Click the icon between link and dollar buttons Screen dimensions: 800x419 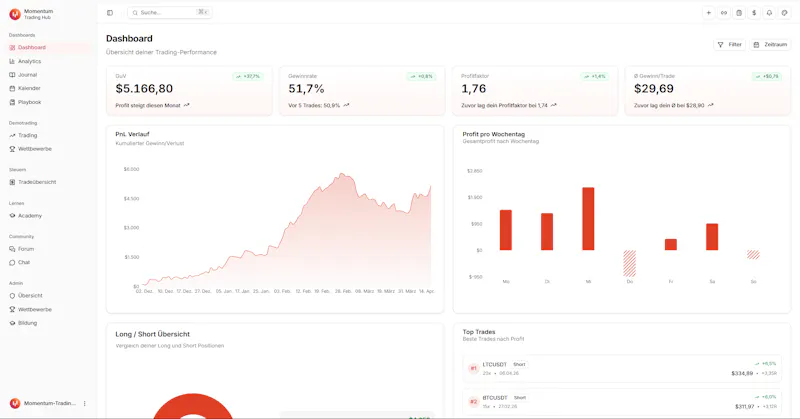tap(739, 13)
